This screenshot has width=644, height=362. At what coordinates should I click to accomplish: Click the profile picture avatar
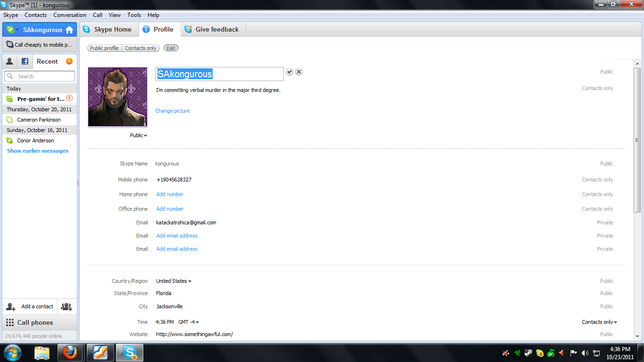coord(118,97)
